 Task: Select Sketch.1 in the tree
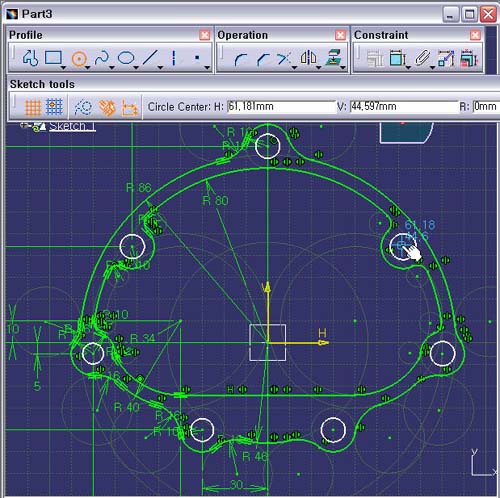(x=72, y=126)
